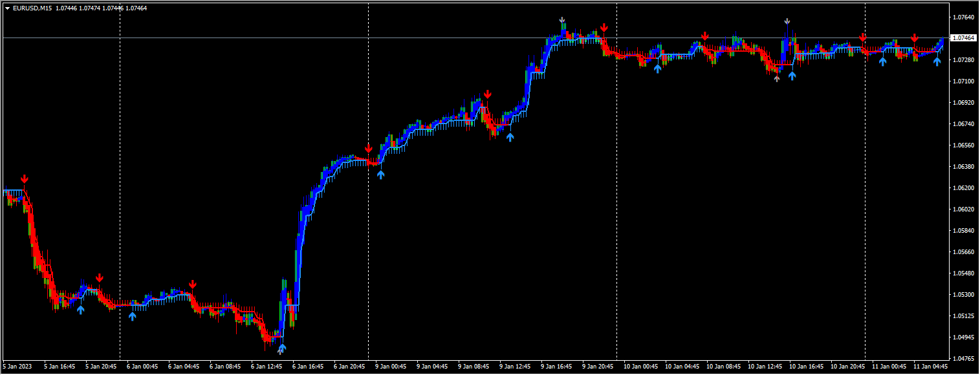Click price axis label 1.07280
The width and height of the screenshot is (980, 375).
[964, 60]
